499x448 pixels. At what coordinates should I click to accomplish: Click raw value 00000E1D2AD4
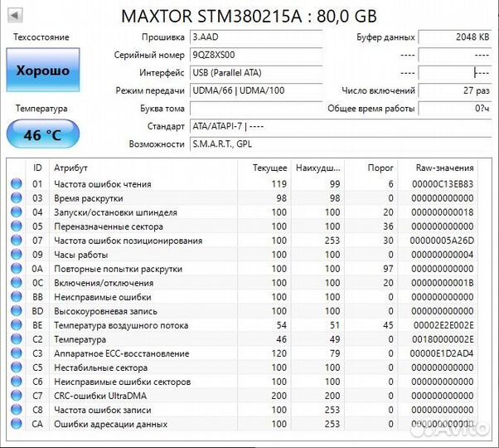pyautogui.click(x=442, y=353)
